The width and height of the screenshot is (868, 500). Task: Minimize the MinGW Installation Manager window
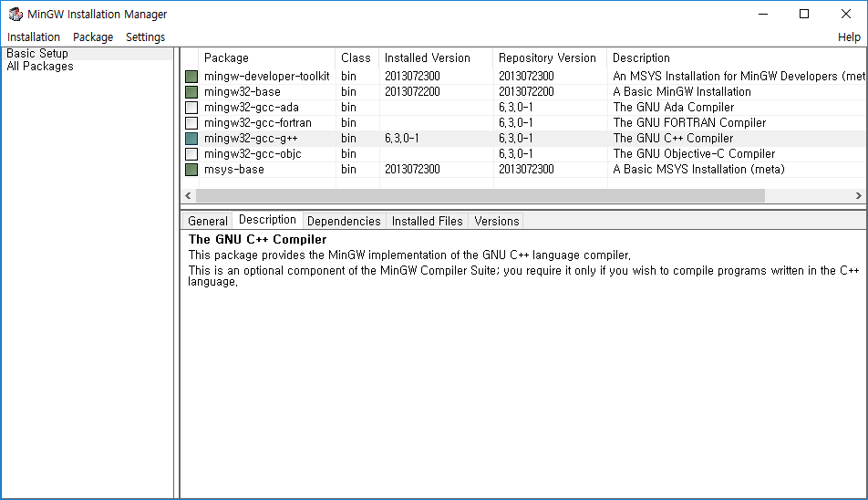pyautogui.click(x=763, y=14)
